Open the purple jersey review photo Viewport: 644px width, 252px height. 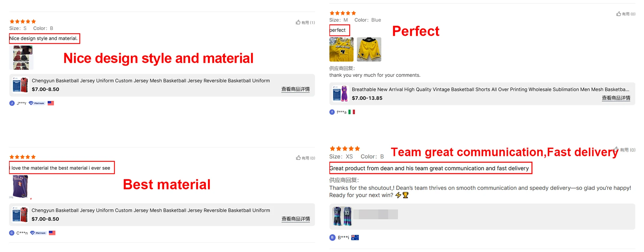click(20, 186)
